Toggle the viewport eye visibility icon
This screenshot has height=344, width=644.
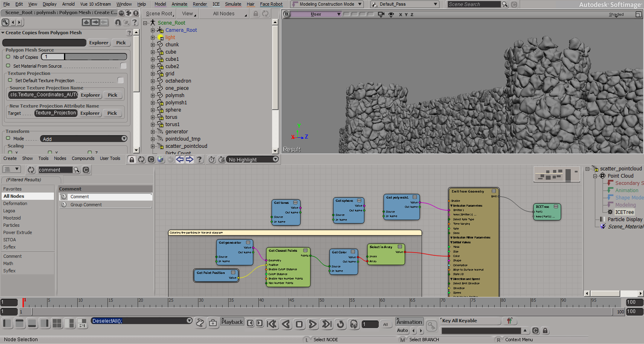tap(391, 14)
